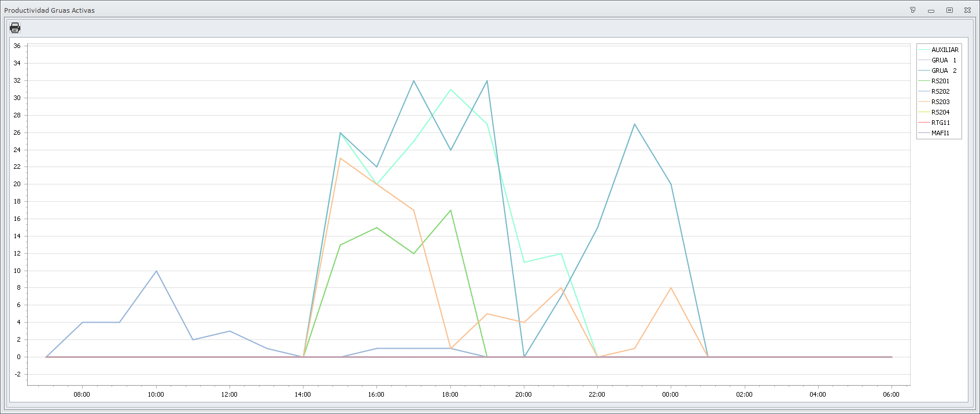
Task: Click the 10 value on vertical axis
Action: coord(17,271)
